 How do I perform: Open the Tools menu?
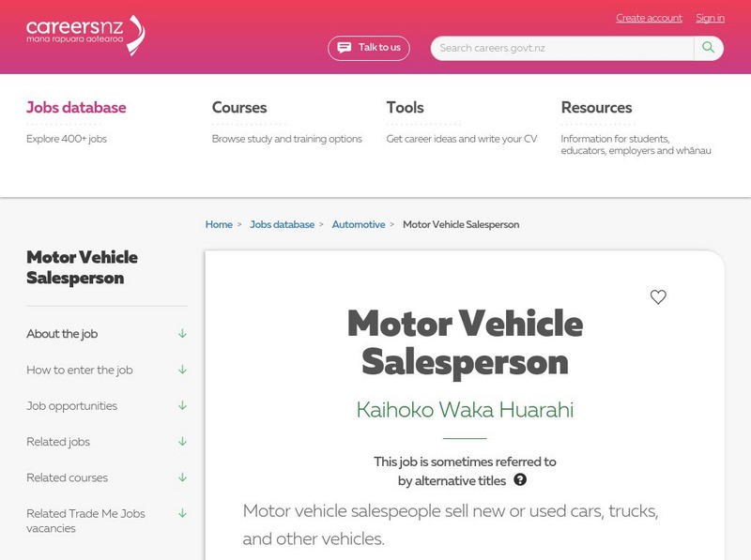406,107
